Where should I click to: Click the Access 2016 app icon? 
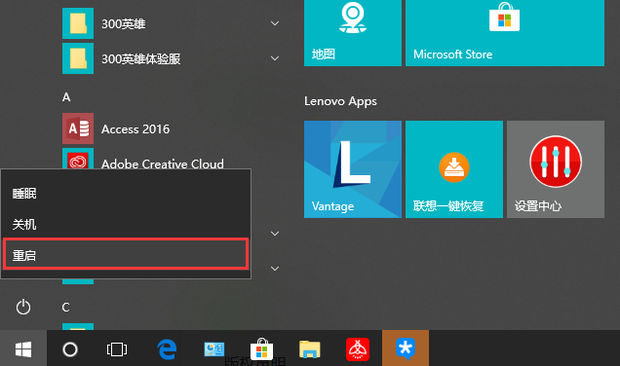coord(78,129)
